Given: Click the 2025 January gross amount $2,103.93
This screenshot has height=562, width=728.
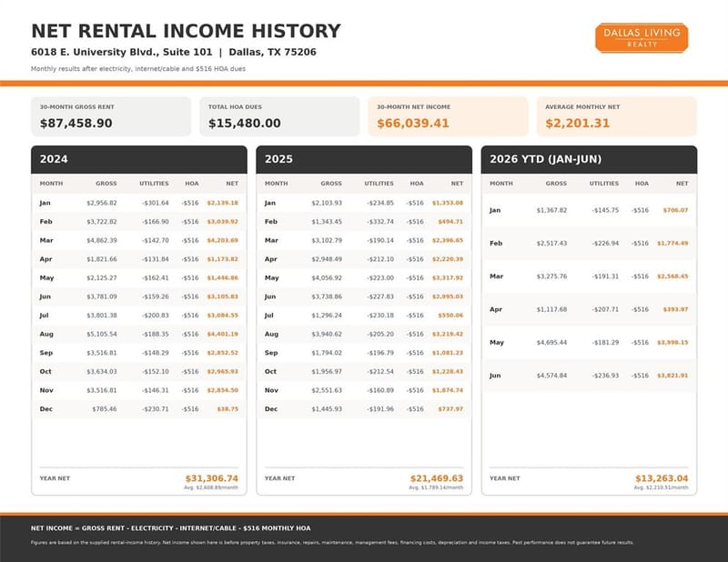Looking at the screenshot, I should (327, 203).
